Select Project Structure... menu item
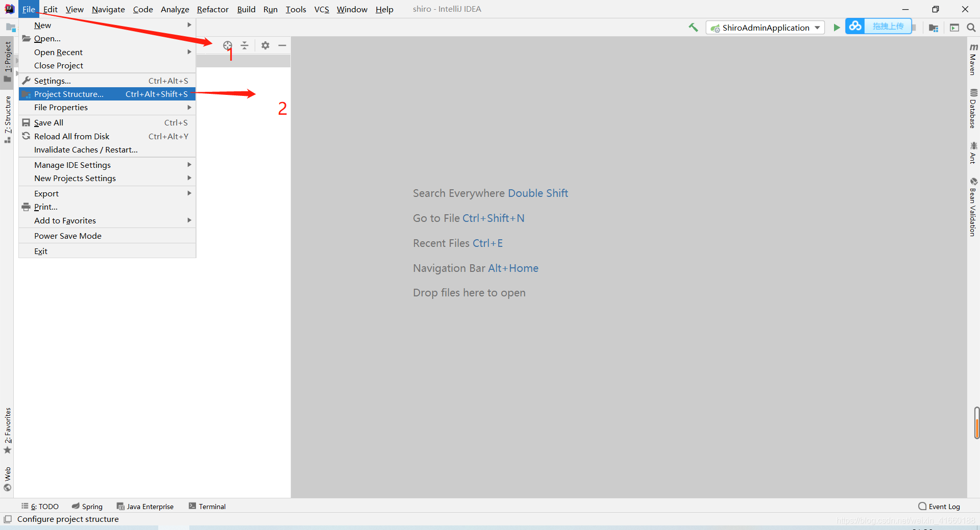Image resolution: width=980 pixels, height=530 pixels. (107, 94)
